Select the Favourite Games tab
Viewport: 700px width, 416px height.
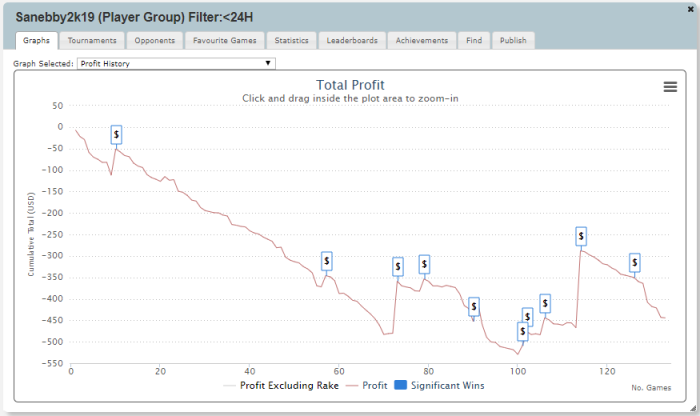point(227,41)
